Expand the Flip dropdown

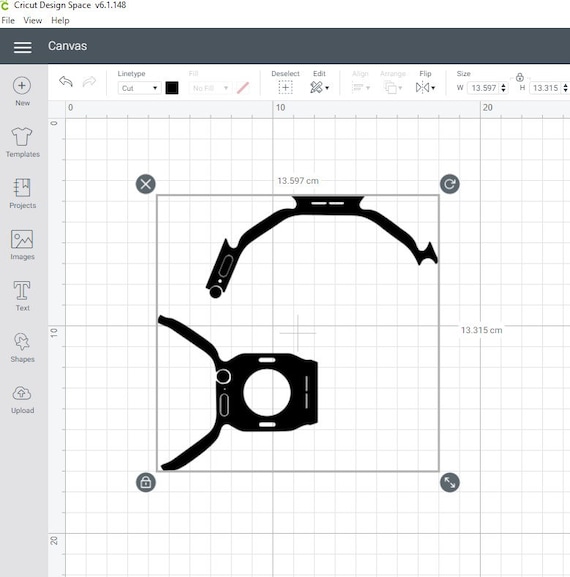pyautogui.click(x=425, y=88)
